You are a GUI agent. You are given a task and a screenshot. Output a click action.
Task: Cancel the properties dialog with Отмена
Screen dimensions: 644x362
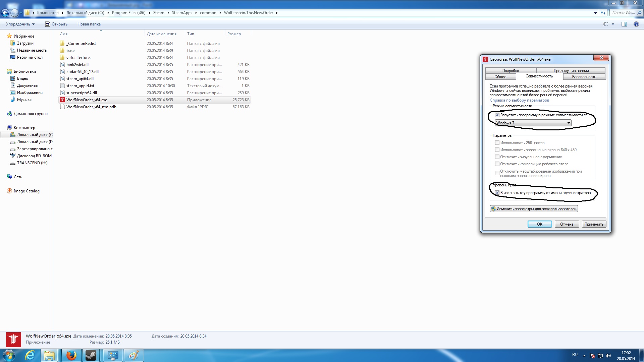click(567, 224)
